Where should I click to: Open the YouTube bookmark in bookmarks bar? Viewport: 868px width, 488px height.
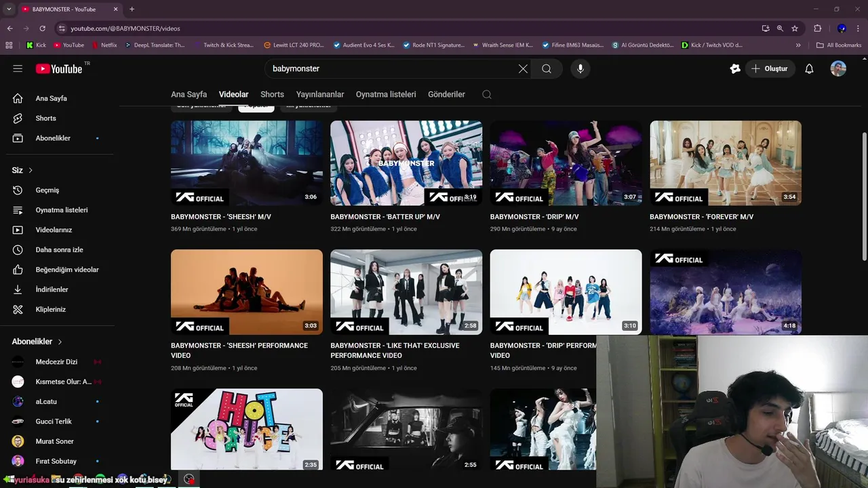(x=68, y=45)
